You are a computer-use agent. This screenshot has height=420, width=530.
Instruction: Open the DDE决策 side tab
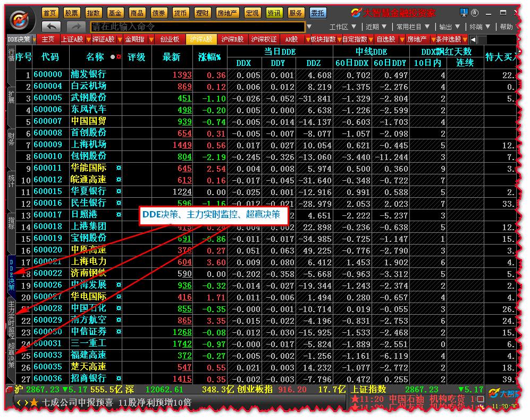tap(12, 275)
